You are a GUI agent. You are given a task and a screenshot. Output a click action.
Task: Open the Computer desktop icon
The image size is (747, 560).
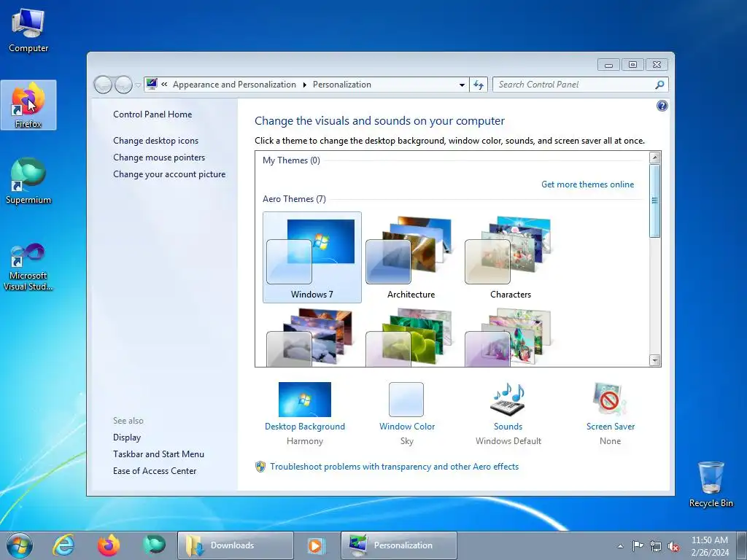[x=28, y=31]
